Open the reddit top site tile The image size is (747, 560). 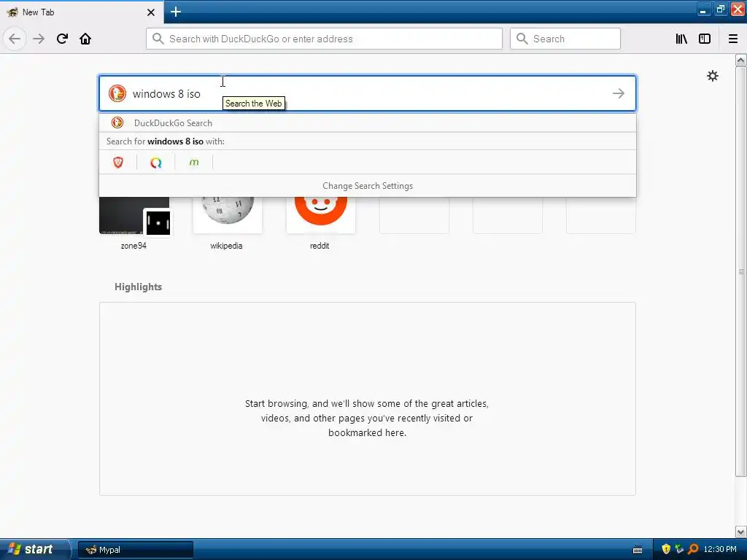(x=320, y=223)
